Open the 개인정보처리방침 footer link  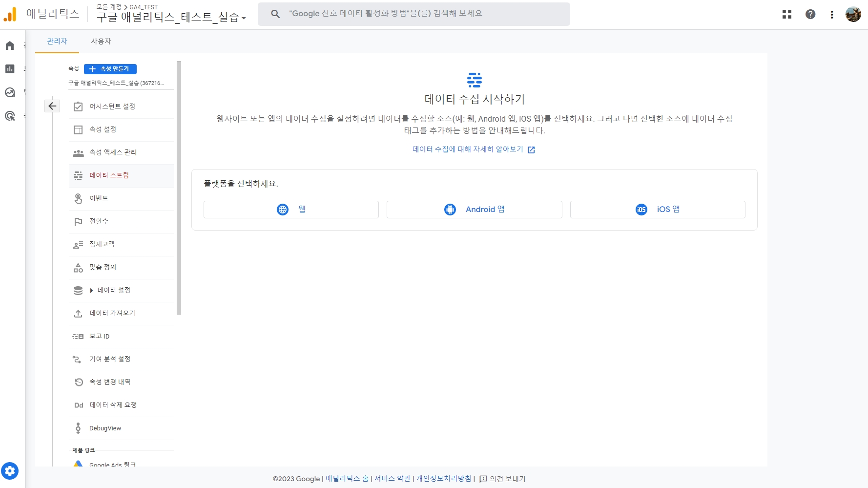pyautogui.click(x=444, y=479)
